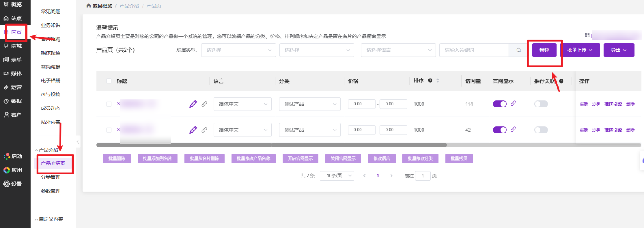Screen dimensions: 644x228
Task: Click the link icon beside second row title
Action: (x=204, y=130)
